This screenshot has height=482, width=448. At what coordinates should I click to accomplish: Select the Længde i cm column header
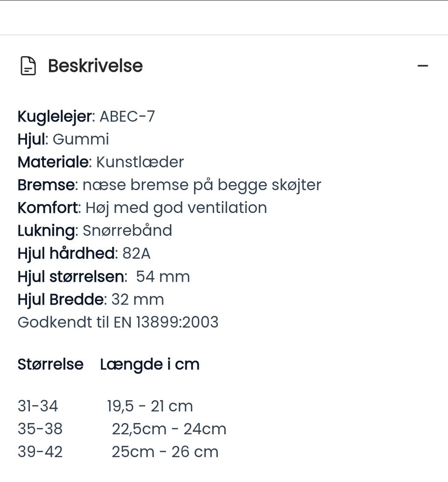(x=150, y=364)
